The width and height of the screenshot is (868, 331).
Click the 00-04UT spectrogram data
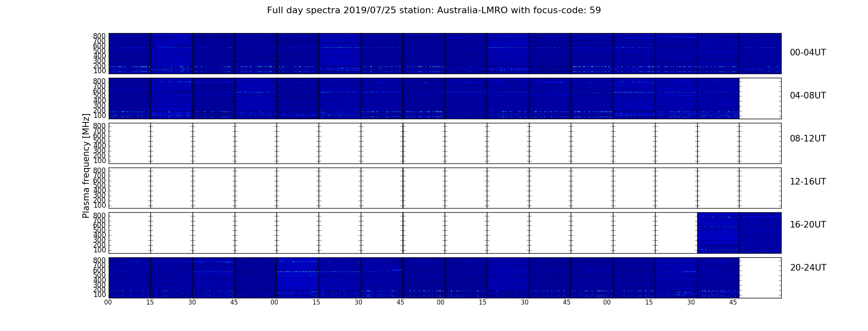[x=445, y=53]
